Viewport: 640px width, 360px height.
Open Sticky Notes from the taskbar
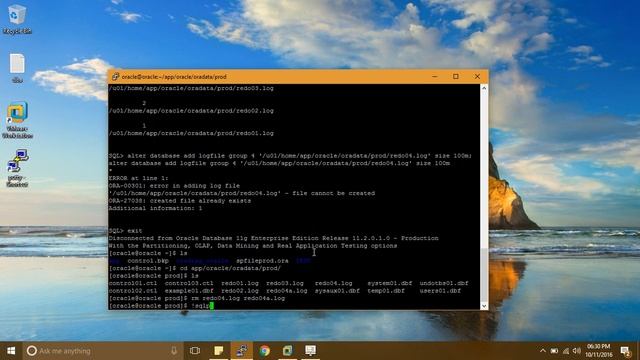pyautogui.click(x=219, y=351)
